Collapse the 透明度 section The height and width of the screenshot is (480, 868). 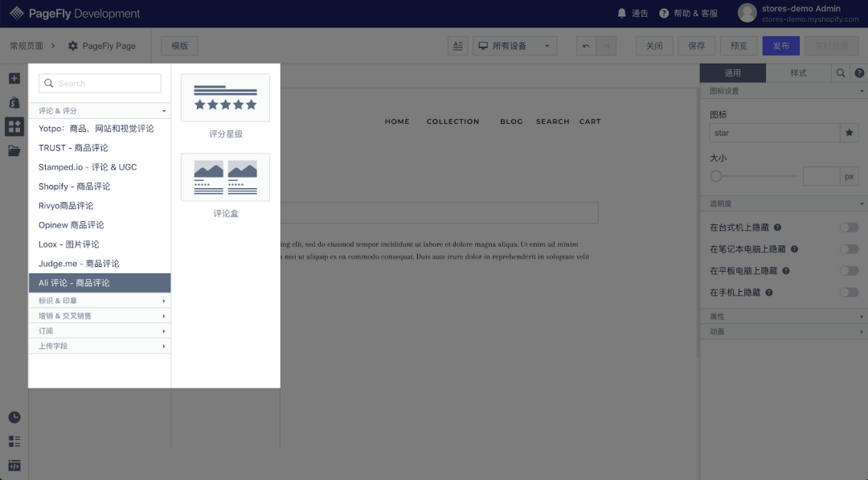click(784, 203)
